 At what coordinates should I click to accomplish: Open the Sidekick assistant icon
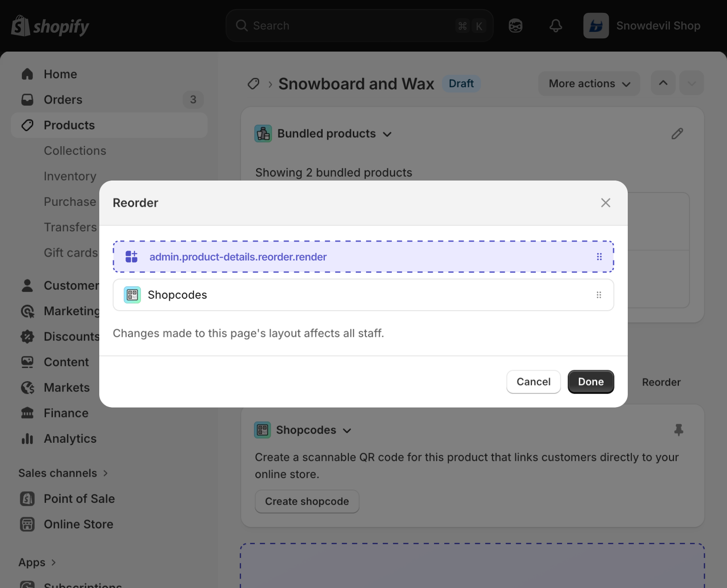point(515,26)
